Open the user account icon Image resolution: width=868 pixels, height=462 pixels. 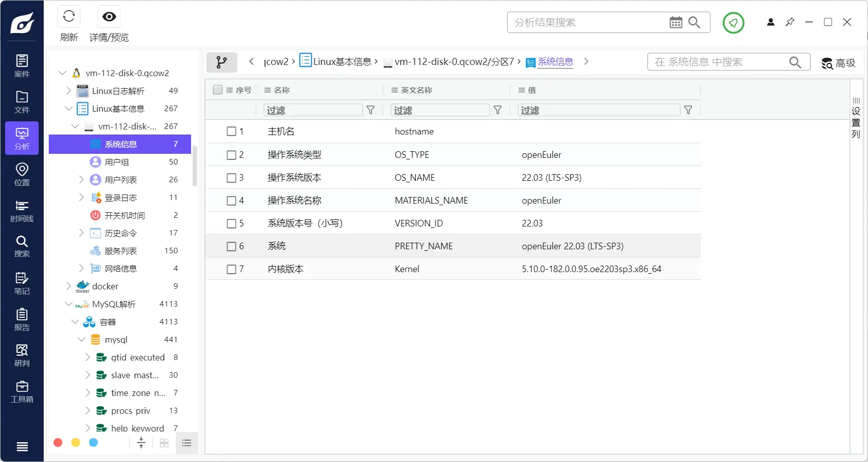coord(771,22)
